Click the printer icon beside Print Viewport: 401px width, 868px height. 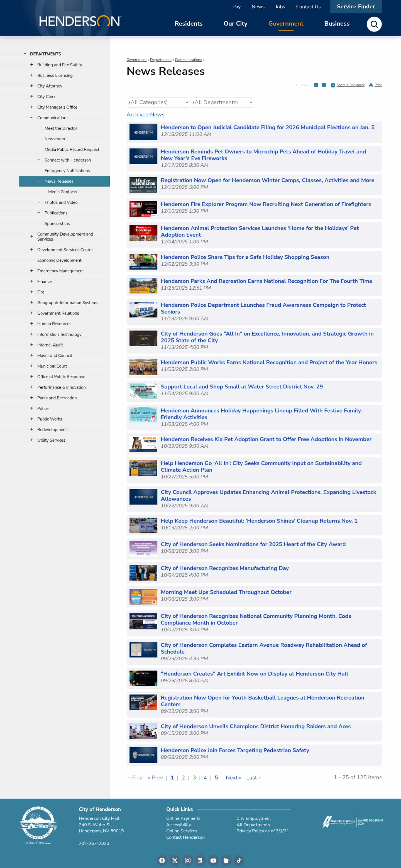[x=371, y=85]
